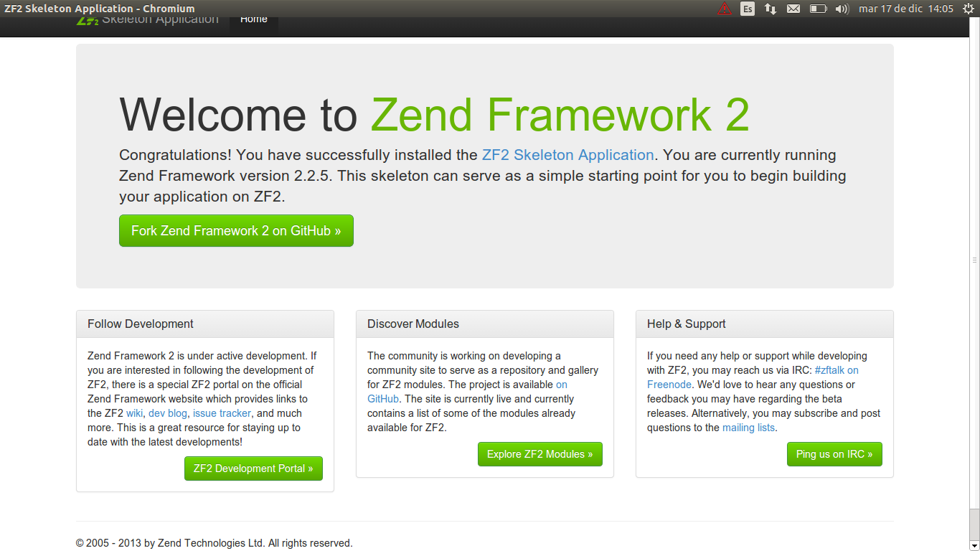
Task: Click "Fork Zend Framework 2 on GitHub"
Action: coord(236,230)
